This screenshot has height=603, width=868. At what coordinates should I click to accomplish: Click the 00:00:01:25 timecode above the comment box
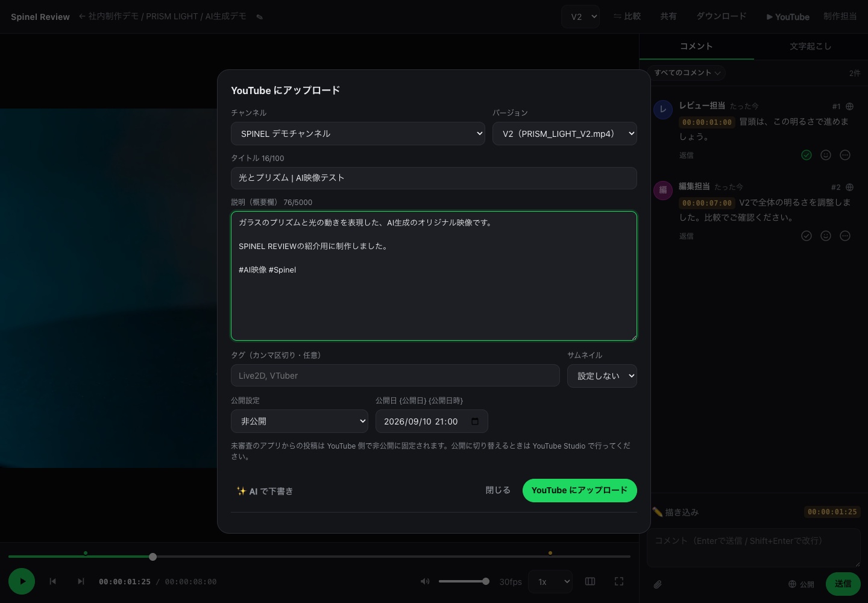click(x=832, y=512)
